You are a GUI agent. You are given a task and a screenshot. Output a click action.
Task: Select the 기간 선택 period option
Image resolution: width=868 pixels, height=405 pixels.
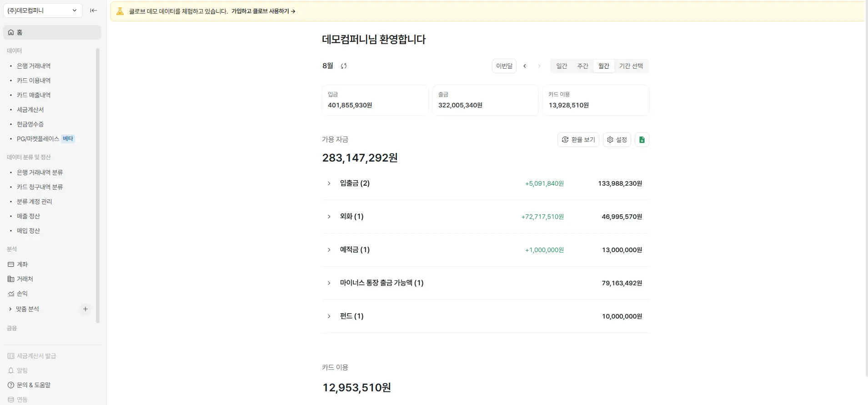(631, 66)
